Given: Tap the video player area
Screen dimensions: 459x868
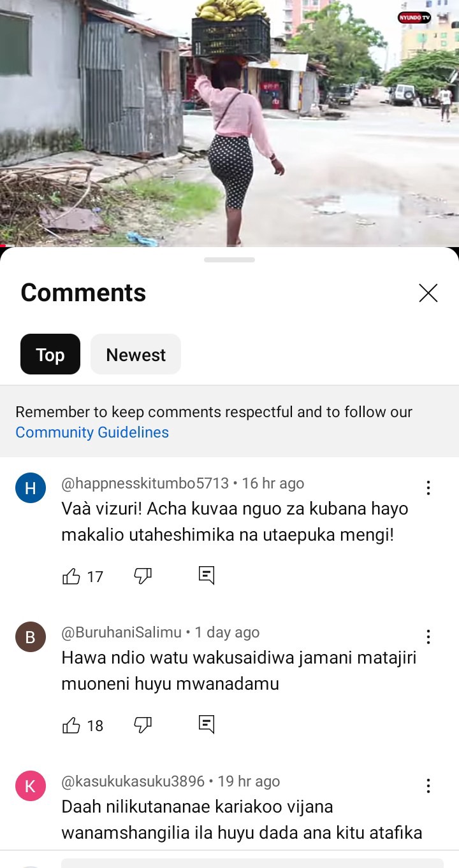Looking at the screenshot, I should [x=229, y=121].
